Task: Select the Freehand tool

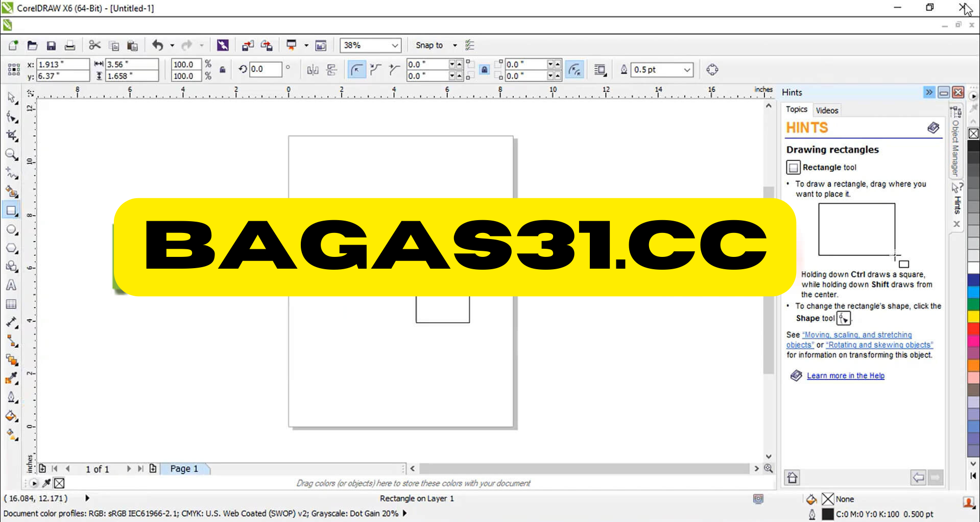Action: [11, 173]
